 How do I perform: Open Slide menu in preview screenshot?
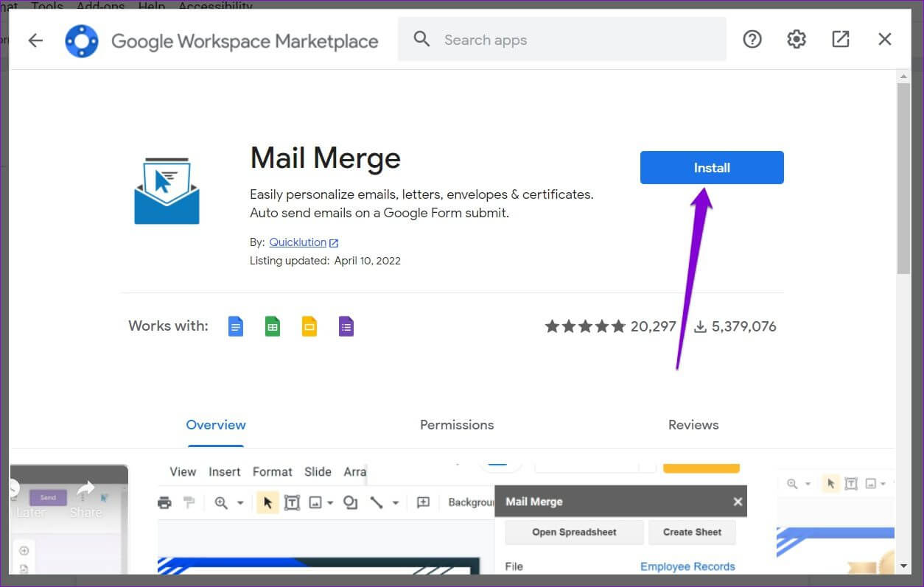pyautogui.click(x=318, y=472)
